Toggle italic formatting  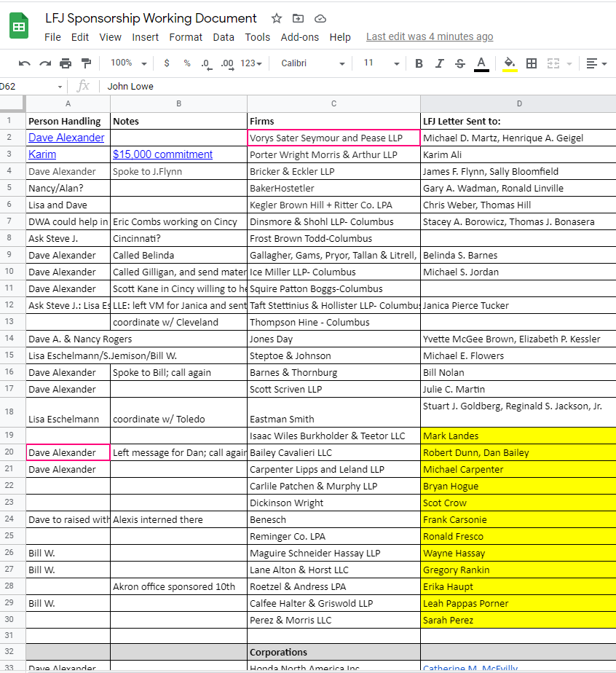pos(439,63)
